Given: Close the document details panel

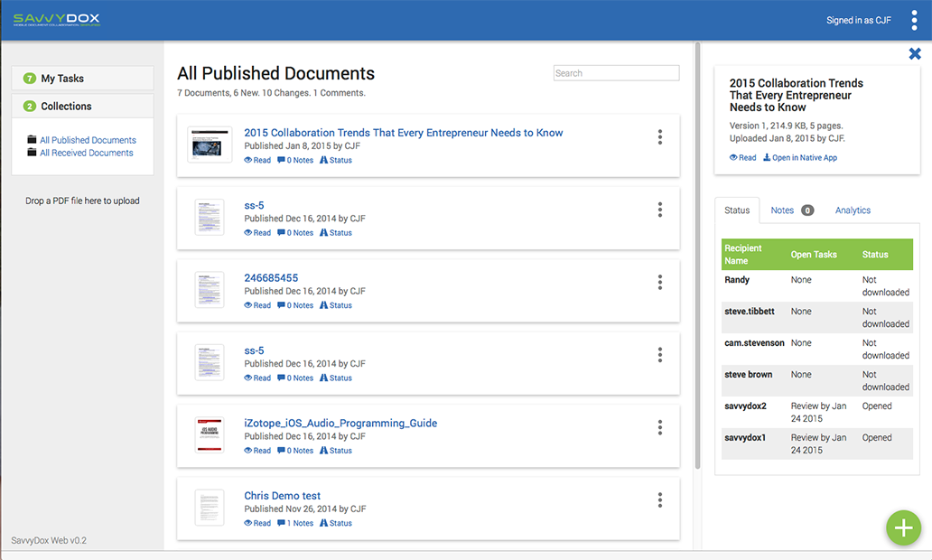Looking at the screenshot, I should coord(915,55).
